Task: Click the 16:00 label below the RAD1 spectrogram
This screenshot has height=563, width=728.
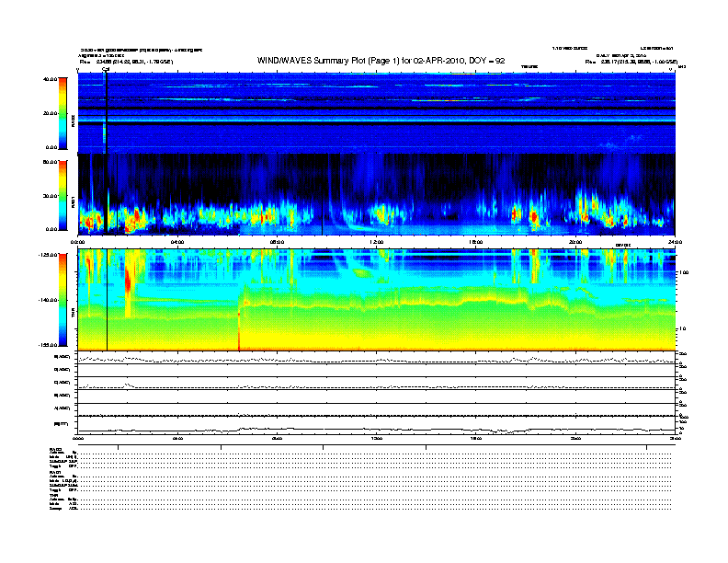Action: click(x=476, y=242)
